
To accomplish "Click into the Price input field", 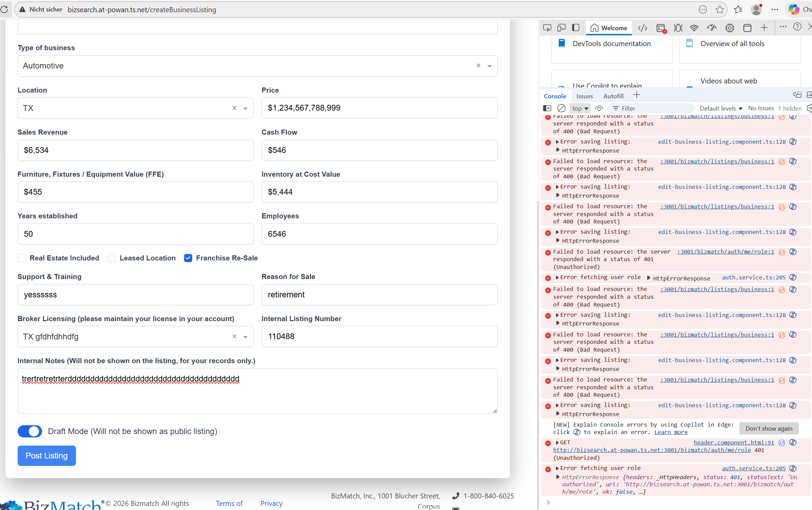I will (x=379, y=108).
